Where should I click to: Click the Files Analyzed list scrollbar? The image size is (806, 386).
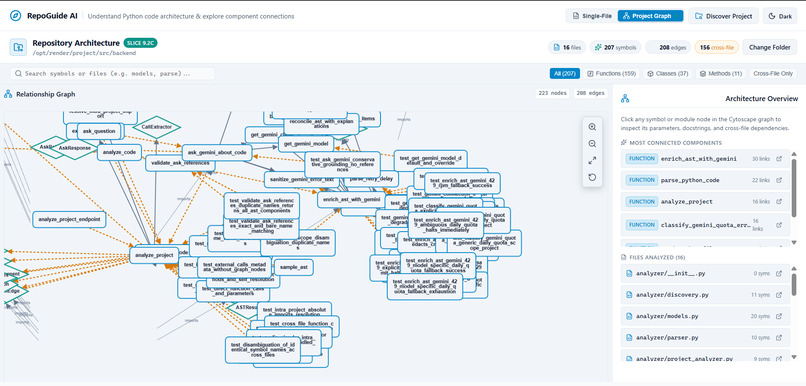(x=794, y=284)
